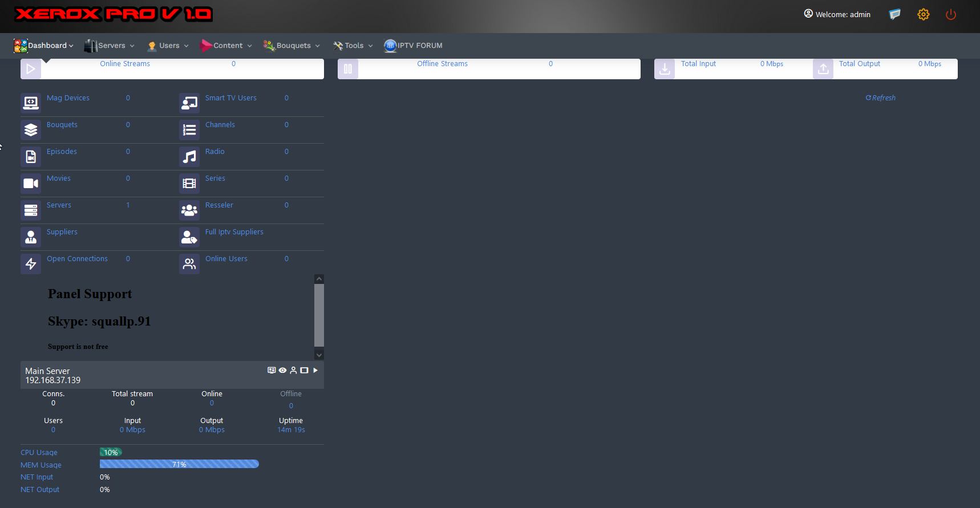This screenshot has width=980, height=508.
Task: Click the Main Server user icon
Action: click(x=293, y=371)
